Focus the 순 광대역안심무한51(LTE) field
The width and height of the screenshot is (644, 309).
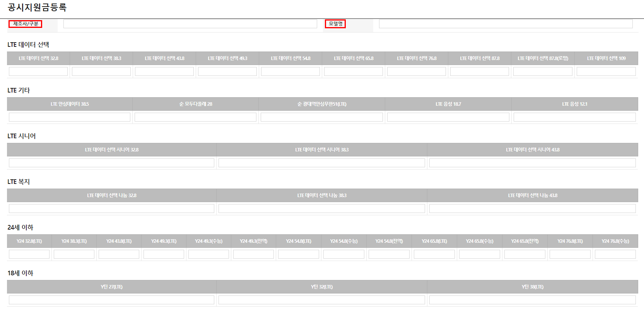pyautogui.click(x=322, y=117)
